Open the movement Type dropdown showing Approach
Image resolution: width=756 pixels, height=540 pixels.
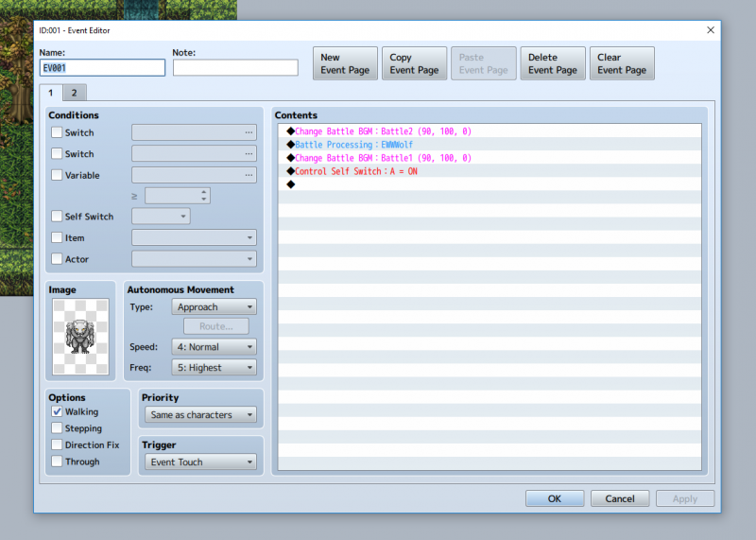215,307
